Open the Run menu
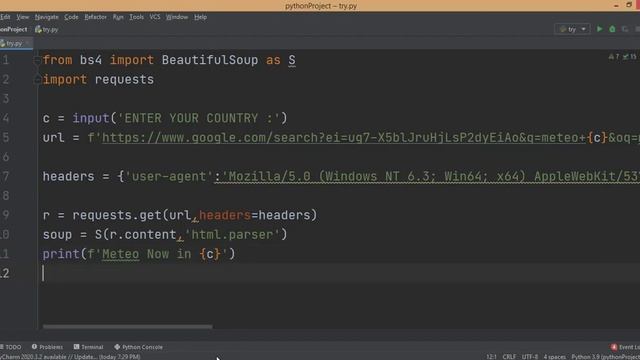The width and height of the screenshot is (640, 360). (118, 17)
